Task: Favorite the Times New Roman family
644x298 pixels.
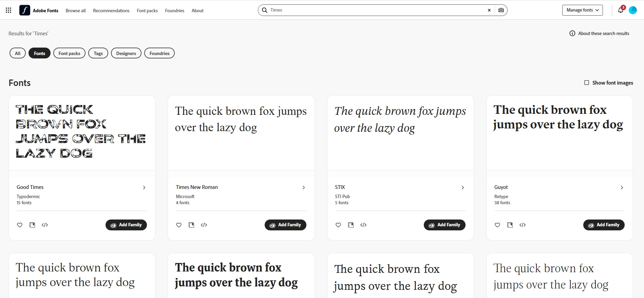Action: [x=179, y=225]
